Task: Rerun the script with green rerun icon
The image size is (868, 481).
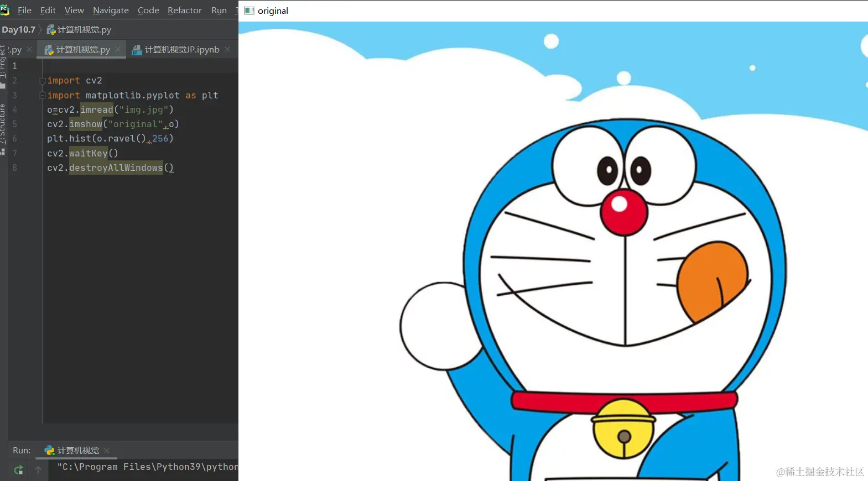Action: tap(18, 470)
